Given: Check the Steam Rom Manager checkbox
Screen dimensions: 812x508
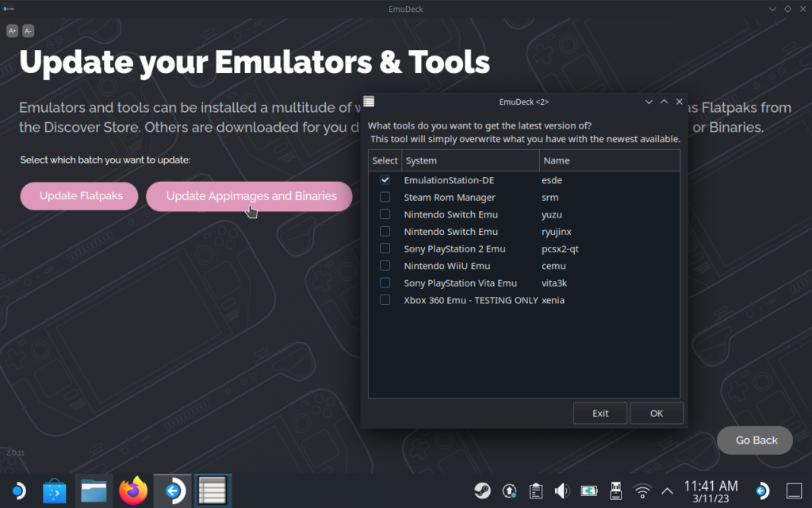Looking at the screenshot, I should (x=385, y=197).
